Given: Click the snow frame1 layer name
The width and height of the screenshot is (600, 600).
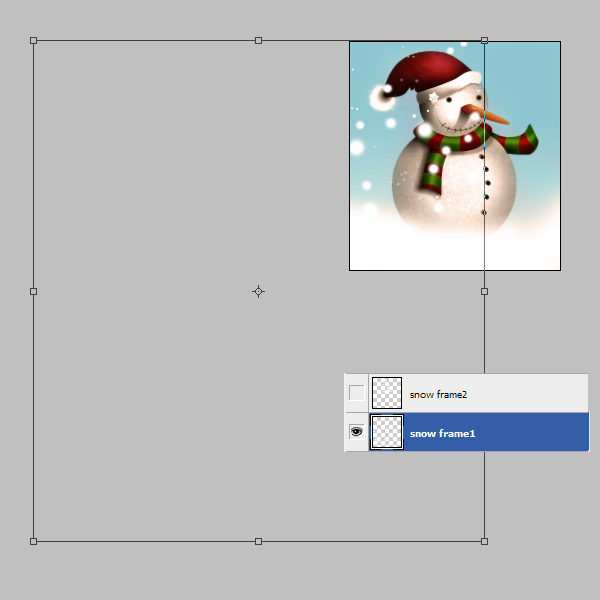Looking at the screenshot, I should point(442,433).
